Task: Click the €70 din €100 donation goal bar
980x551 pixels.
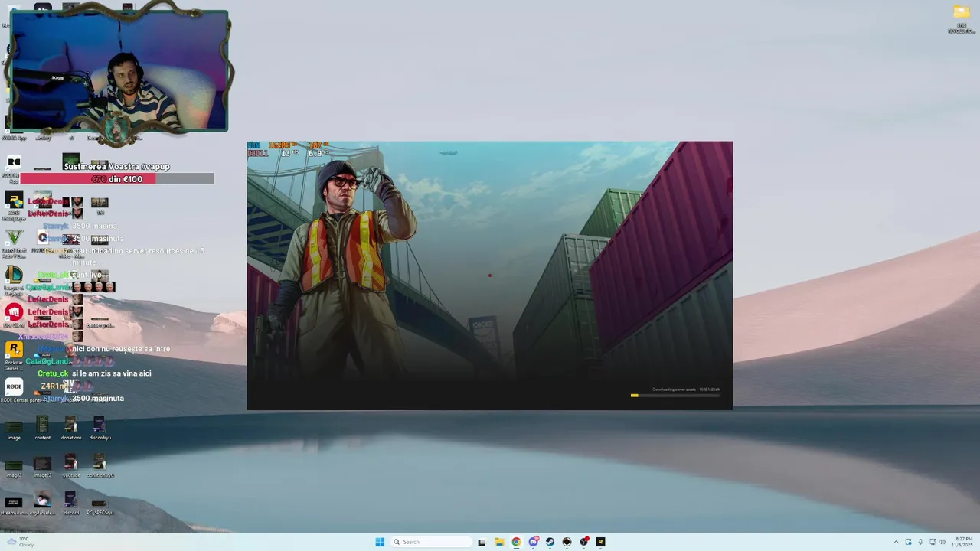Action: pos(117,178)
